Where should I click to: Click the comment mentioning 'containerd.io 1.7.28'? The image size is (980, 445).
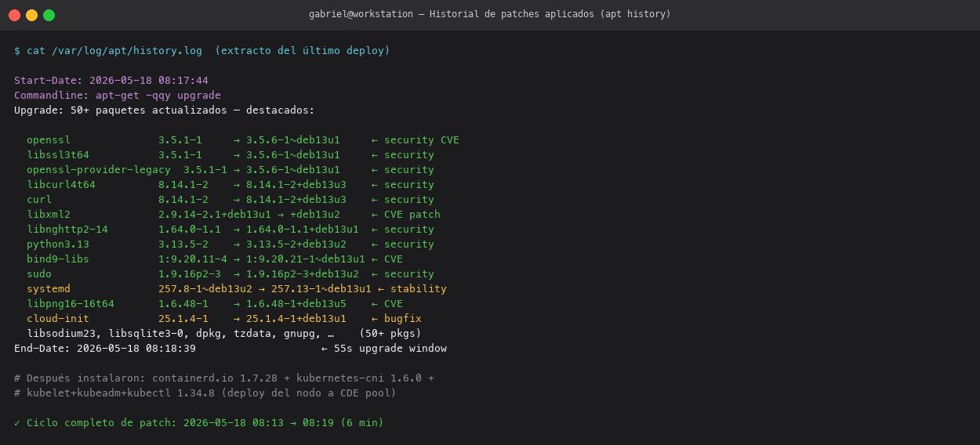pos(224,378)
